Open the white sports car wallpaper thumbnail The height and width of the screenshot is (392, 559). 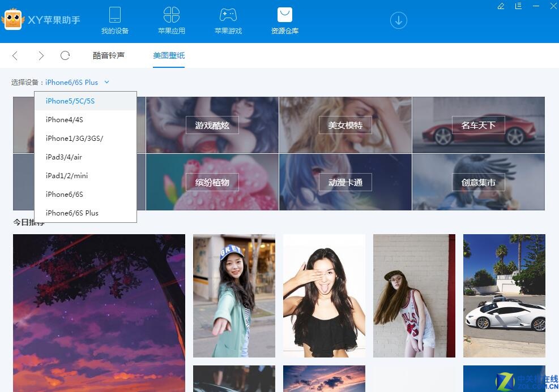pos(504,295)
